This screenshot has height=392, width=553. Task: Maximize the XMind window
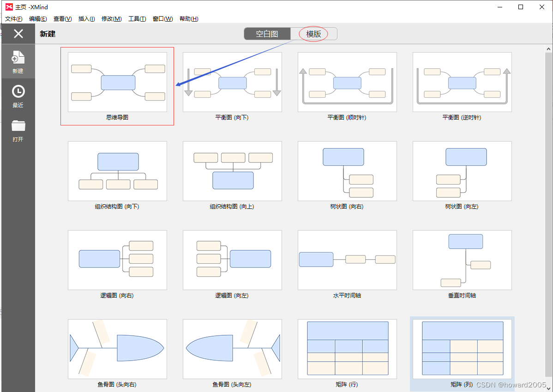[521, 7]
